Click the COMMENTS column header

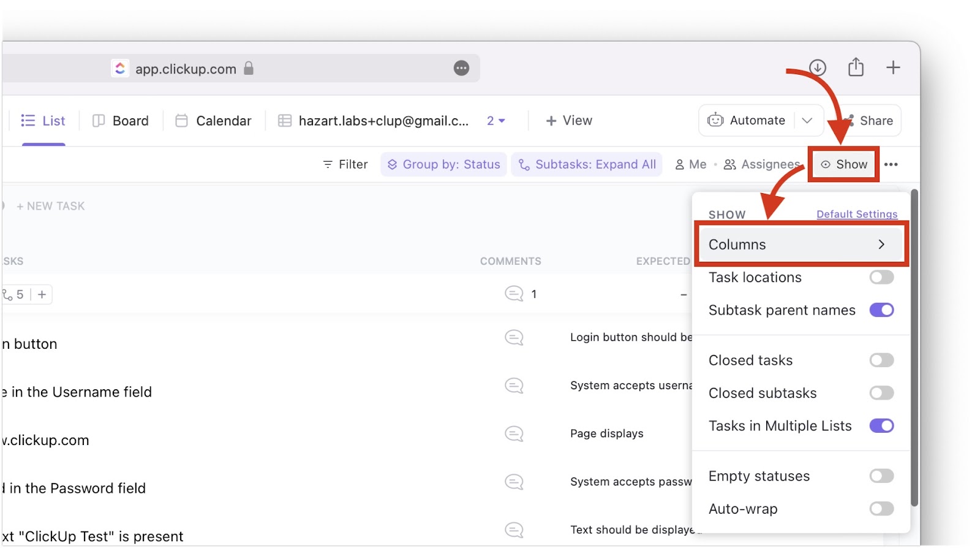click(510, 261)
